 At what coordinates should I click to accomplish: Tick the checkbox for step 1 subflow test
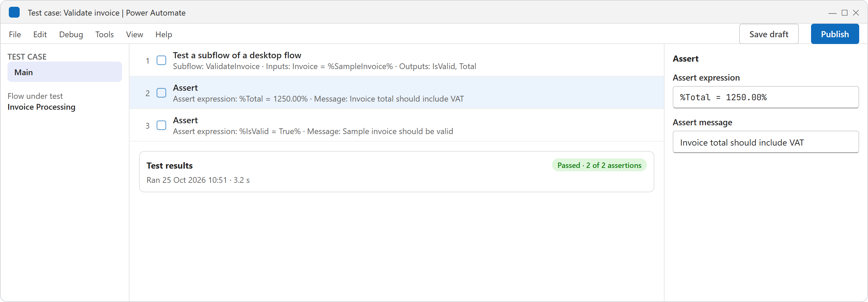click(161, 60)
